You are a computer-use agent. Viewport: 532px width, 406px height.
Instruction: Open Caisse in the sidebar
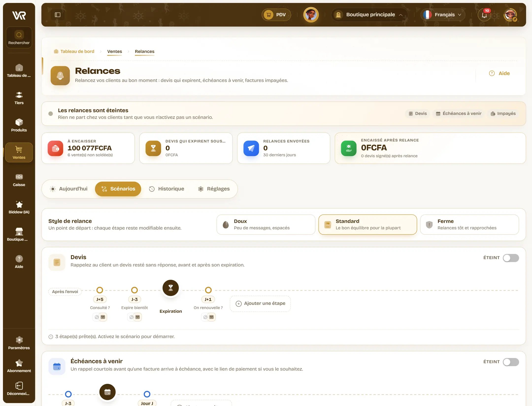pyautogui.click(x=19, y=180)
